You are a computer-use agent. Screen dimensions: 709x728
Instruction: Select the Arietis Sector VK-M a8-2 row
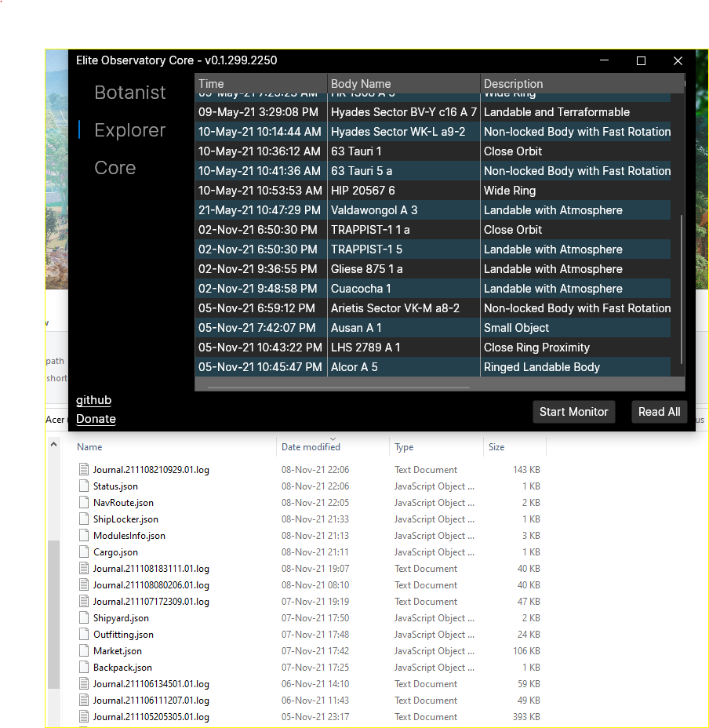click(433, 308)
